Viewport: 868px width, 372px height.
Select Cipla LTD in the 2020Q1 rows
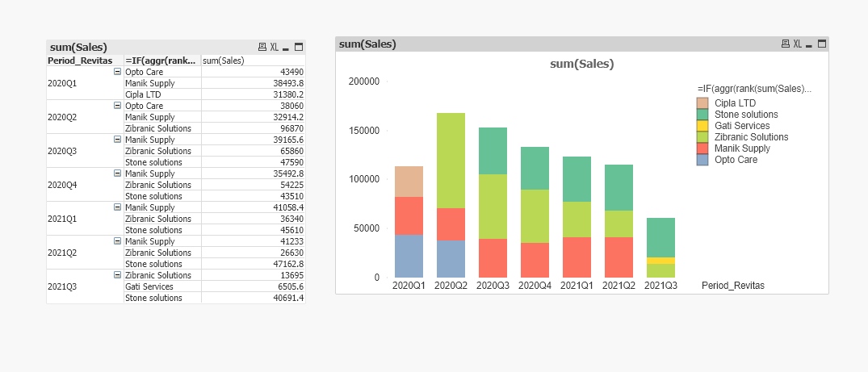click(x=163, y=94)
